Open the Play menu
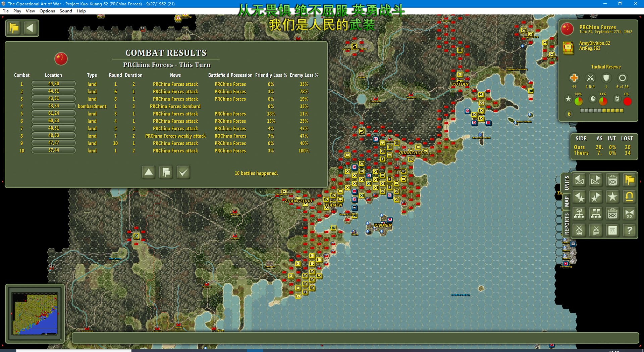 pos(17,11)
